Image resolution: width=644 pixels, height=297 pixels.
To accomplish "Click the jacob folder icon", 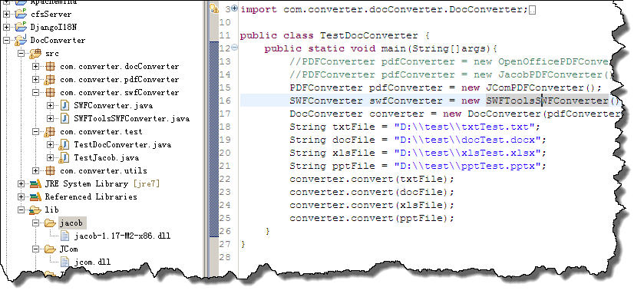I will point(50,223).
